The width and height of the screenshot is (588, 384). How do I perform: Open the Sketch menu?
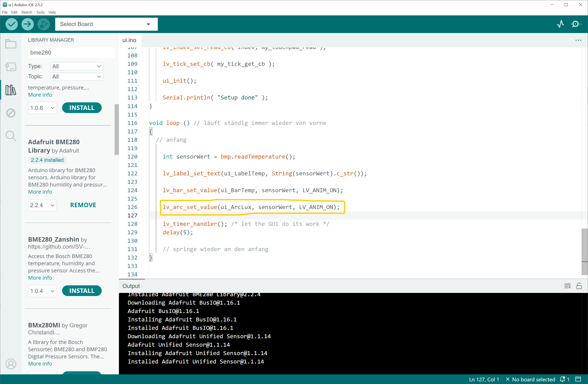pos(26,12)
